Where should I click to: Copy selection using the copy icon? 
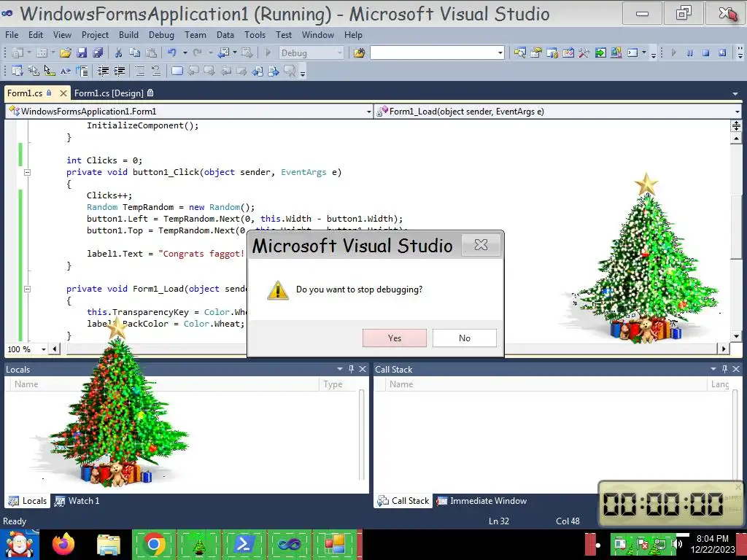pyautogui.click(x=135, y=52)
